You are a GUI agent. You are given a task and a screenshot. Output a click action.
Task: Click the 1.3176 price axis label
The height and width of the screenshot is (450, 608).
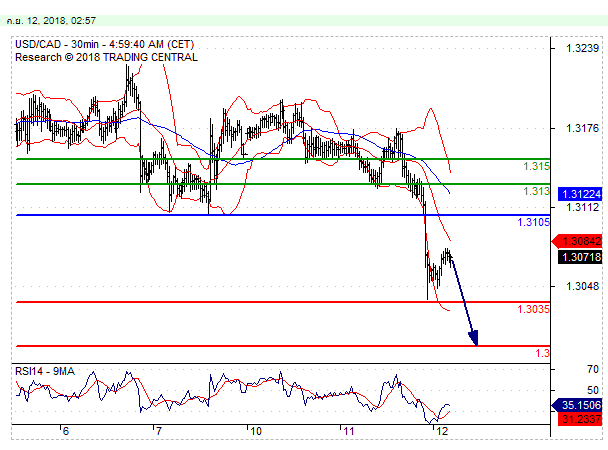[582, 128]
